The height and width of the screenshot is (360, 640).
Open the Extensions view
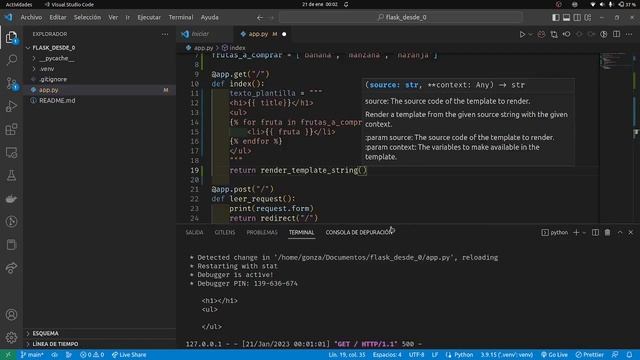point(11,129)
